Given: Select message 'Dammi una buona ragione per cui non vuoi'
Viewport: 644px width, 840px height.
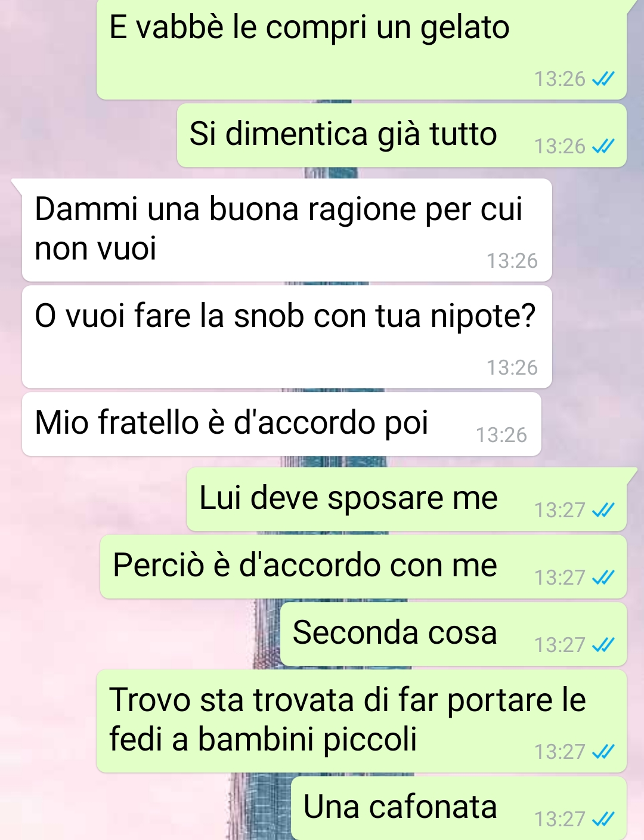Looking at the screenshot, I should point(287,230).
